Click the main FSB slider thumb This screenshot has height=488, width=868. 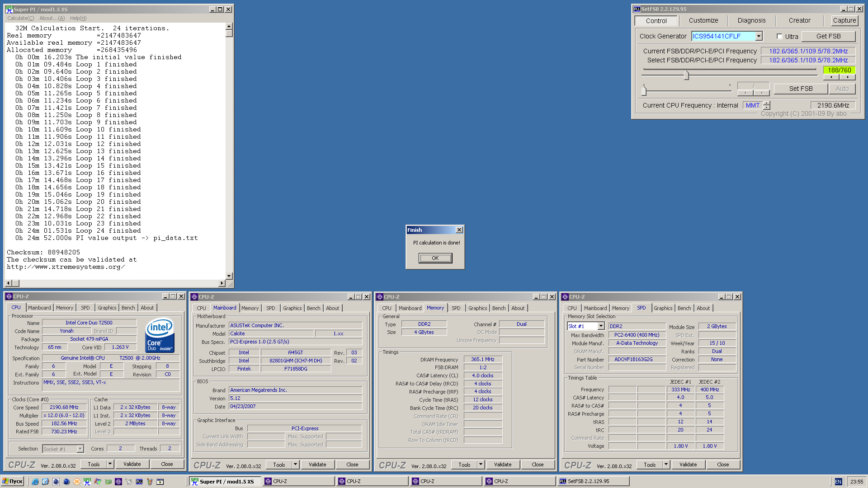click(x=686, y=75)
